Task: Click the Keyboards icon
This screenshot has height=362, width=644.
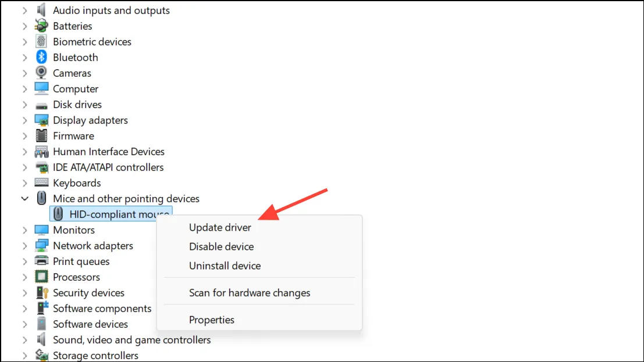Action: 41,182
